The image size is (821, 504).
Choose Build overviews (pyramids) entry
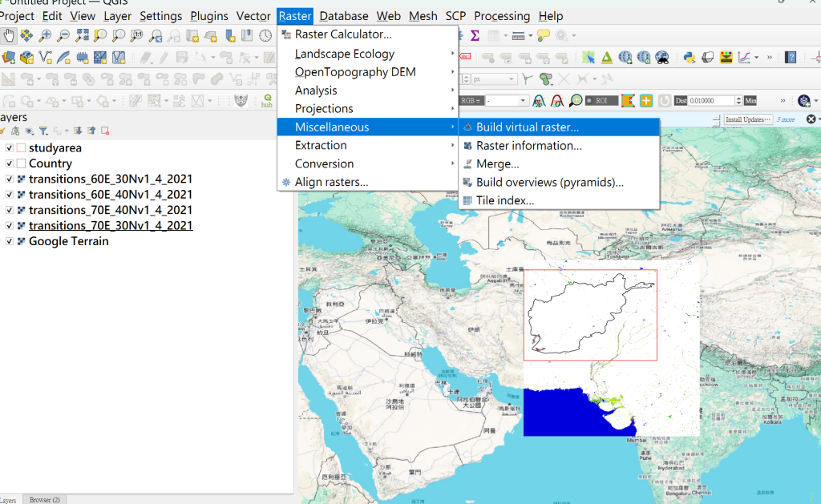[559, 182]
